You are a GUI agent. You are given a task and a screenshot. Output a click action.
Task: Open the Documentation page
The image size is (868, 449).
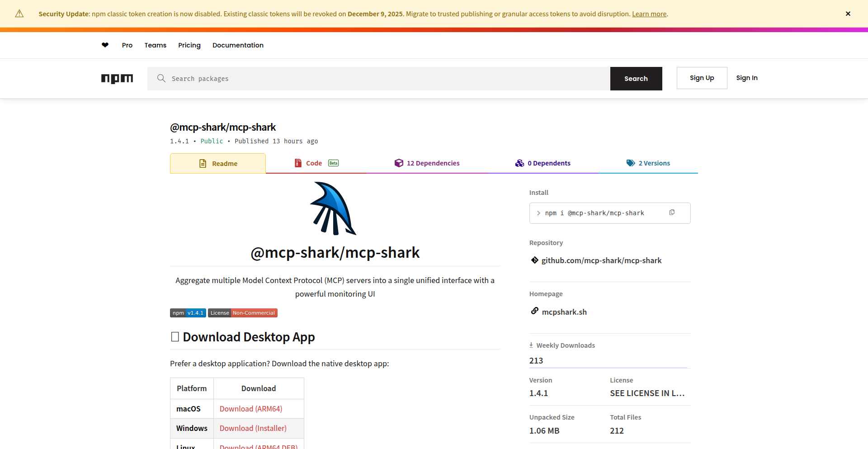238,45
